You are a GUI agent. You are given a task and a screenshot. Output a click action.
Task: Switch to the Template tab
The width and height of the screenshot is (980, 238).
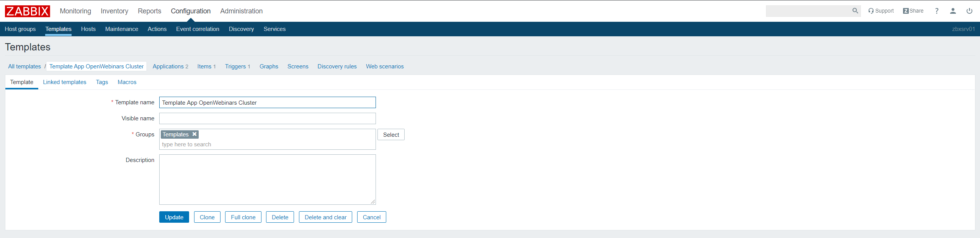tap(22, 82)
